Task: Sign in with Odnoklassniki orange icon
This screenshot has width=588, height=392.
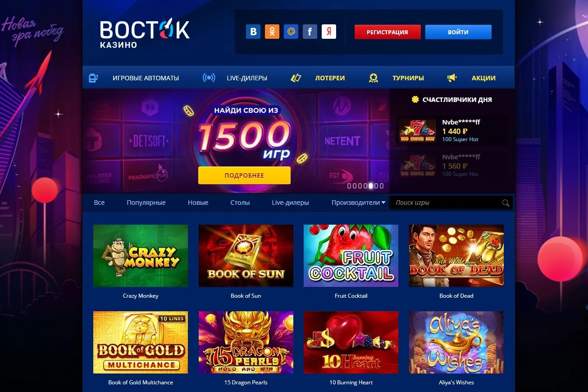Action: (x=272, y=32)
